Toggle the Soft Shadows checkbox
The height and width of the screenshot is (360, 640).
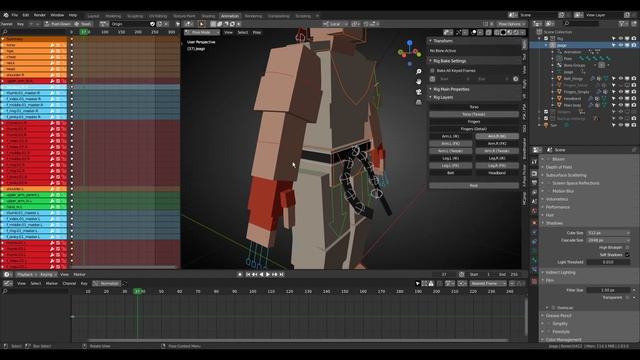627,255
